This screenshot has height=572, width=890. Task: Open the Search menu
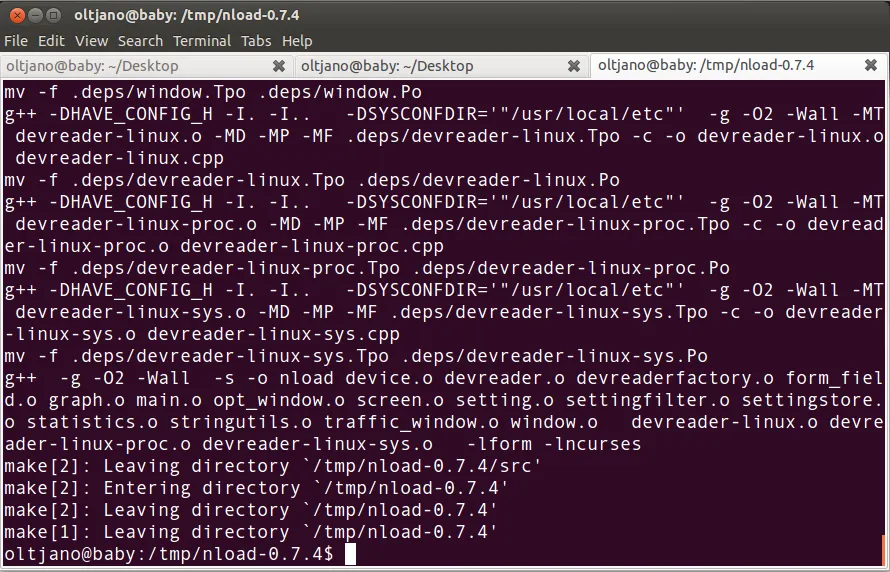140,41
